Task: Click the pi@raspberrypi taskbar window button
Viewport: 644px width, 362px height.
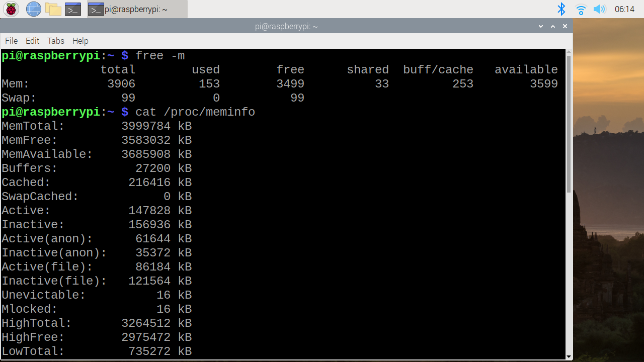Action: (133, 9)
